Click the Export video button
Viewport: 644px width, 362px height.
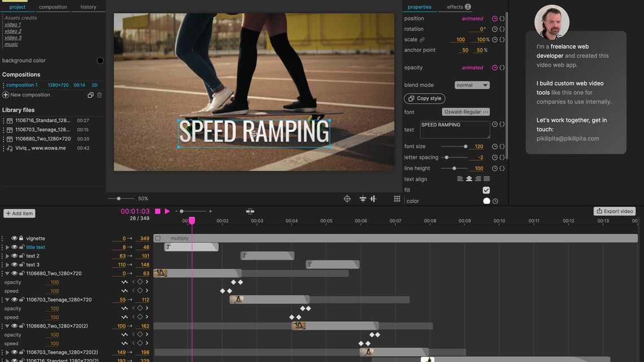pyautogui.click(x=615, y=211)
